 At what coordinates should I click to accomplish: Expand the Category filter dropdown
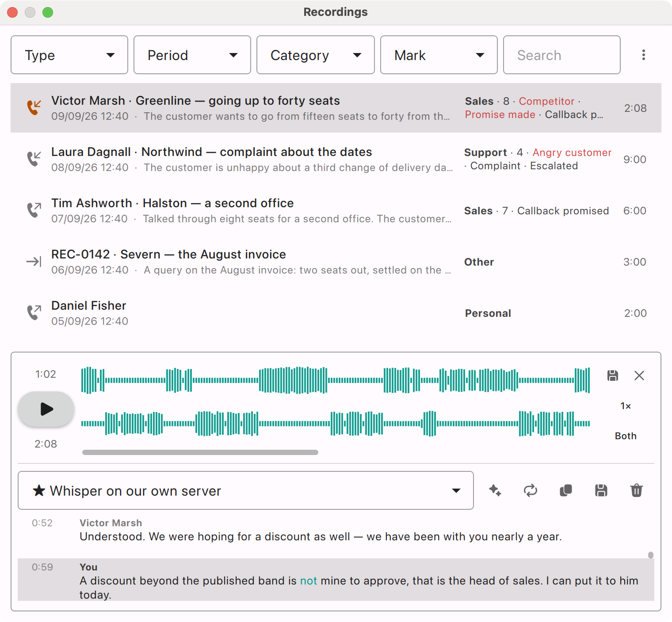coord(316,55)
